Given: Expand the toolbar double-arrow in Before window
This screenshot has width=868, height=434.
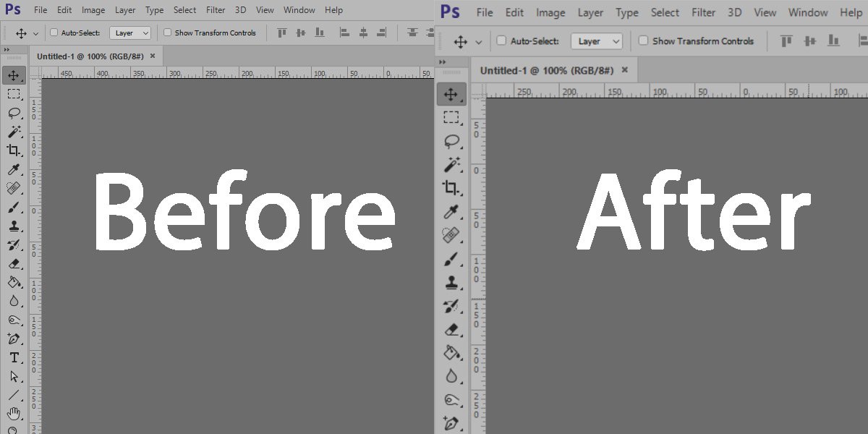Looking at the screenshot, I should 7,49.
